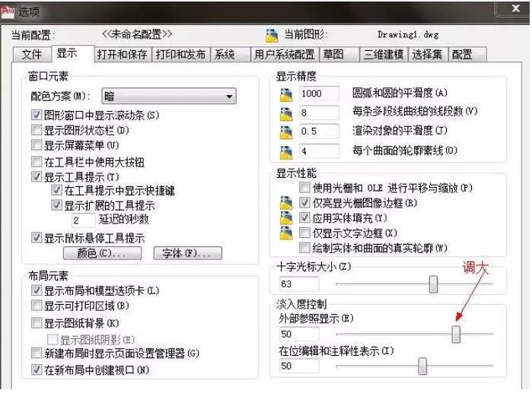Toggle 应用实体填充 checkbox
Image resolution: width=532 pixels, height=393 pixels.
tap(305, 218)
